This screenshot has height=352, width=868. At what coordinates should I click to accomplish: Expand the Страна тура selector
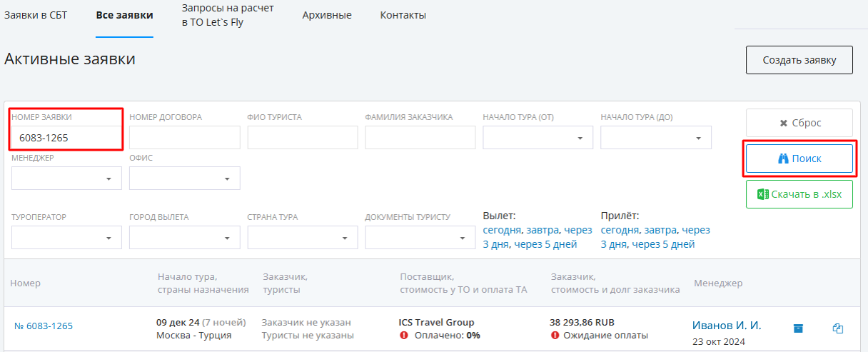tap(303, 238)
